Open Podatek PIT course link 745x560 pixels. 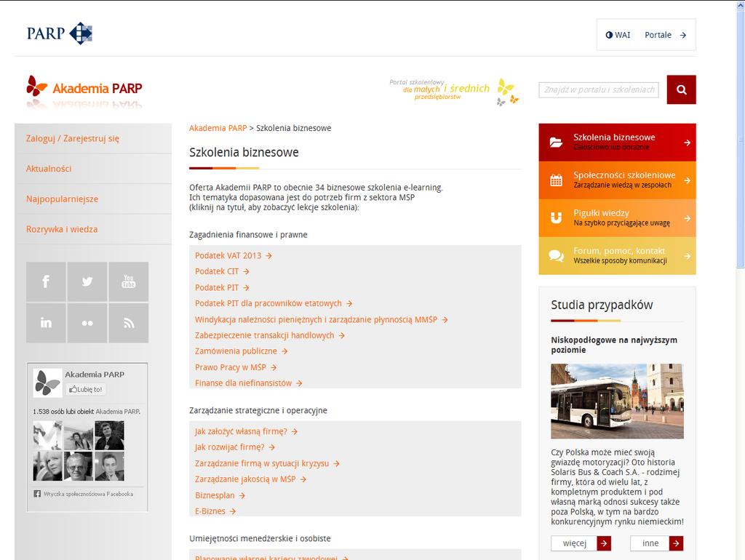click(222, 288)
